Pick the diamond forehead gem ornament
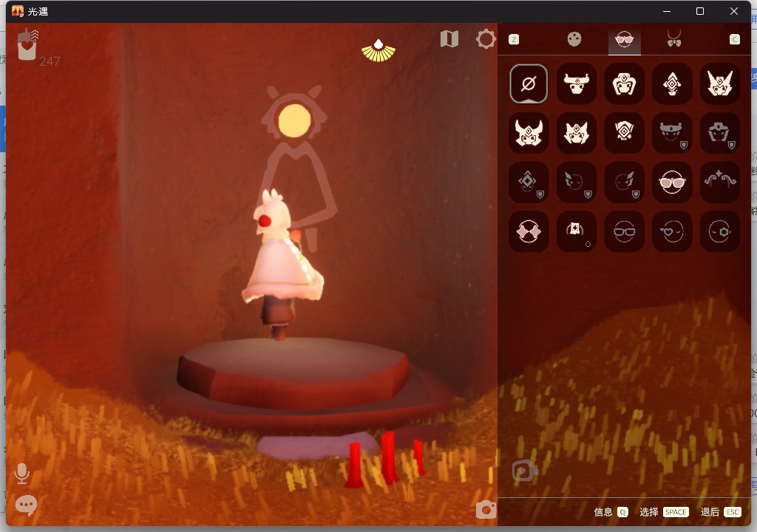Viewport: 757px width, 532px height. pyautogui.click(x=672, y=83)
